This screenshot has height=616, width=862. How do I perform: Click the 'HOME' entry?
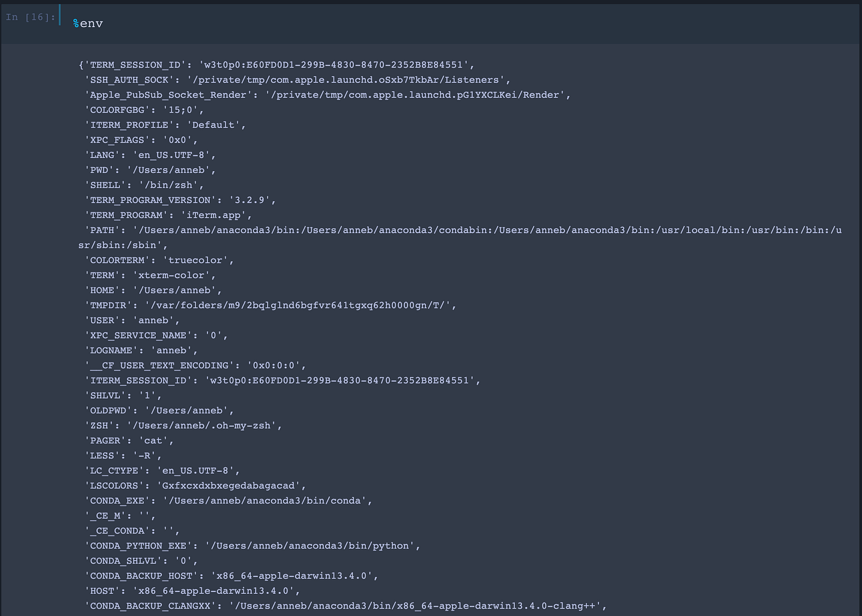click(153, 290)
